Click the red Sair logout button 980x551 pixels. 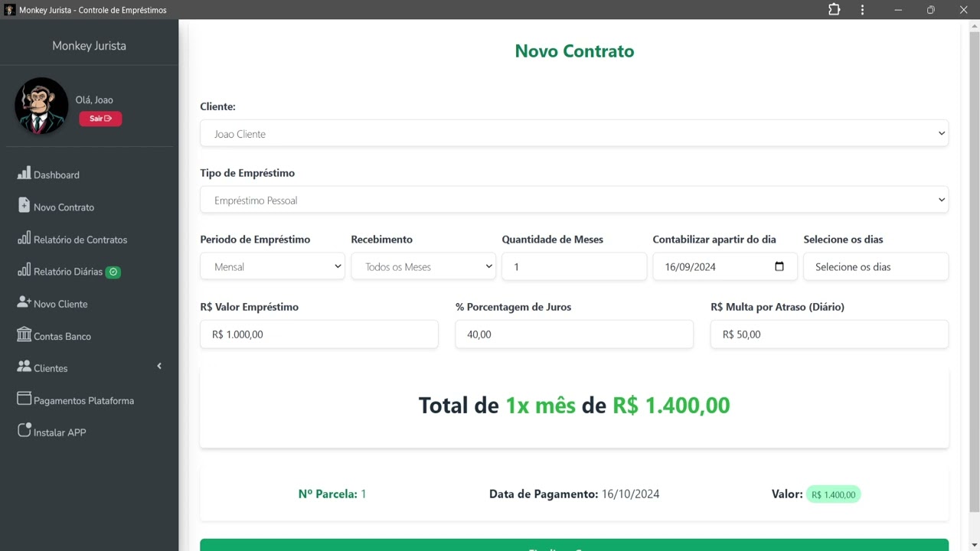pos(100,119)
